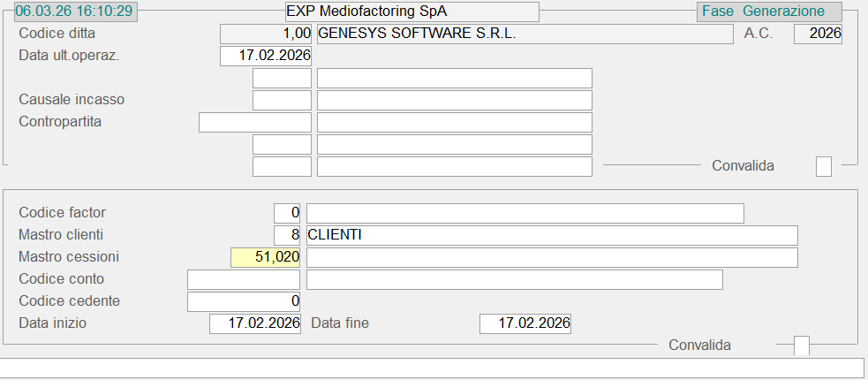This screenshot has width=868, height=380.
Task: Click the Codice cedente input field
Action: click(244, 302)
